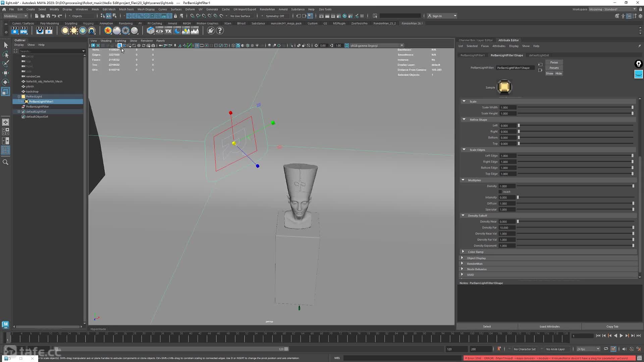This screenshot has width=644, height=362.
Task: Collapse the PxrRectLight node in Outliner
Action: tap(19, 97)
